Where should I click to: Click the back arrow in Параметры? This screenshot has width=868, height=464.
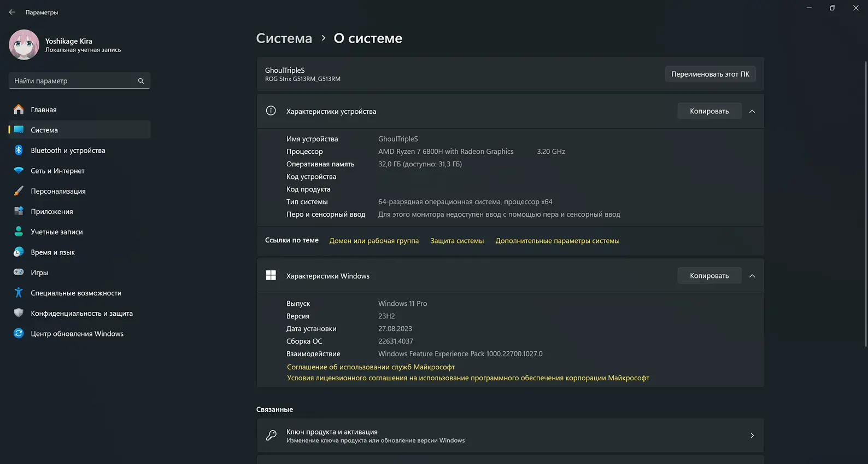click(12, 12)
